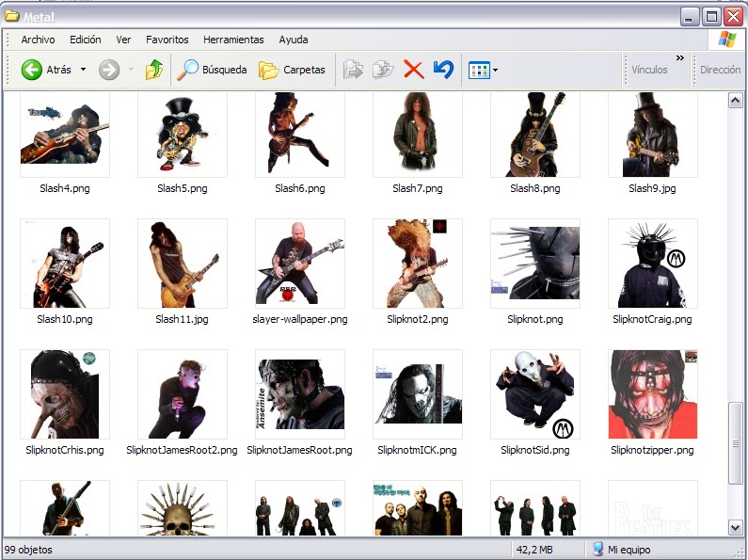Open the Archivo menu

[x=38, y=40]
